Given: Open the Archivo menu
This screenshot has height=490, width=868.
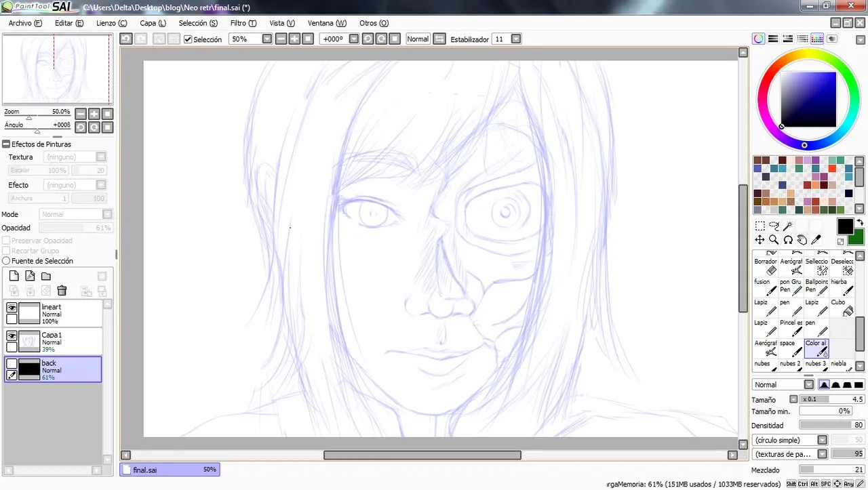Looking at the screenshot, I should coord(25,23).
